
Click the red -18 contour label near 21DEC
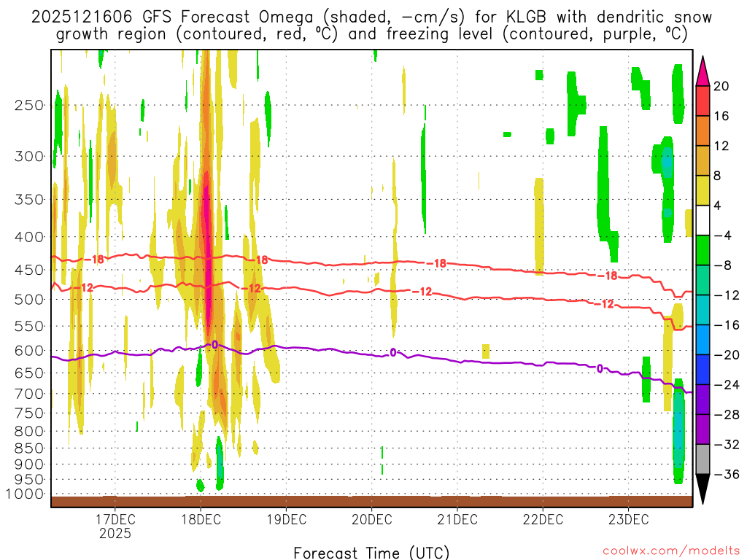[437, 262]
